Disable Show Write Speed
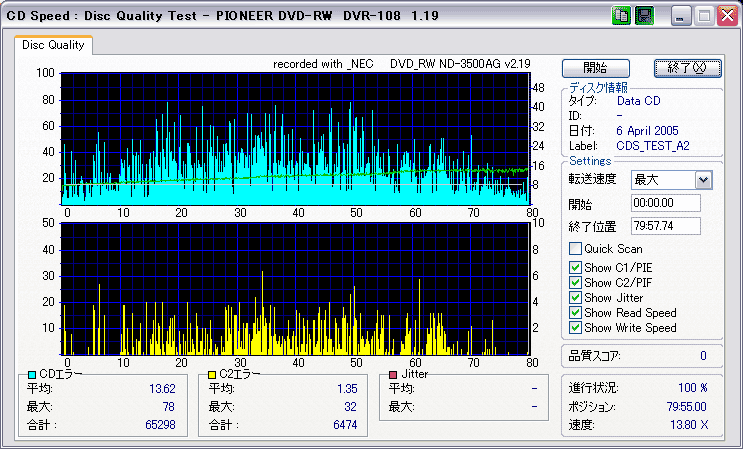 point(575,328)
